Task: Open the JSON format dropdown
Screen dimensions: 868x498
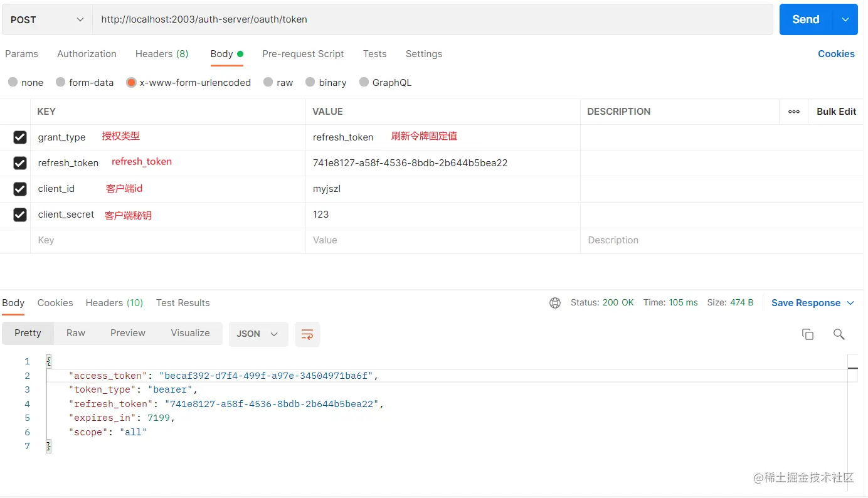Action: [x=258, y=334]
